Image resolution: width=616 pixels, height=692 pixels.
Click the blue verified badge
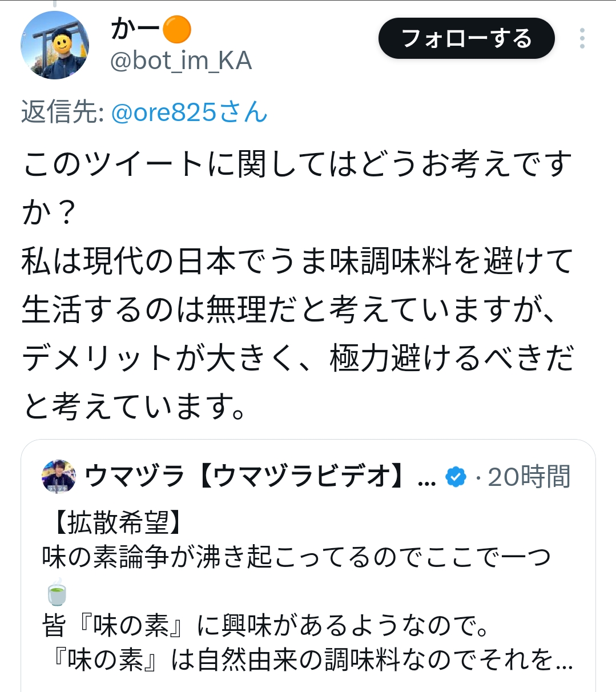tap(456, 477)
